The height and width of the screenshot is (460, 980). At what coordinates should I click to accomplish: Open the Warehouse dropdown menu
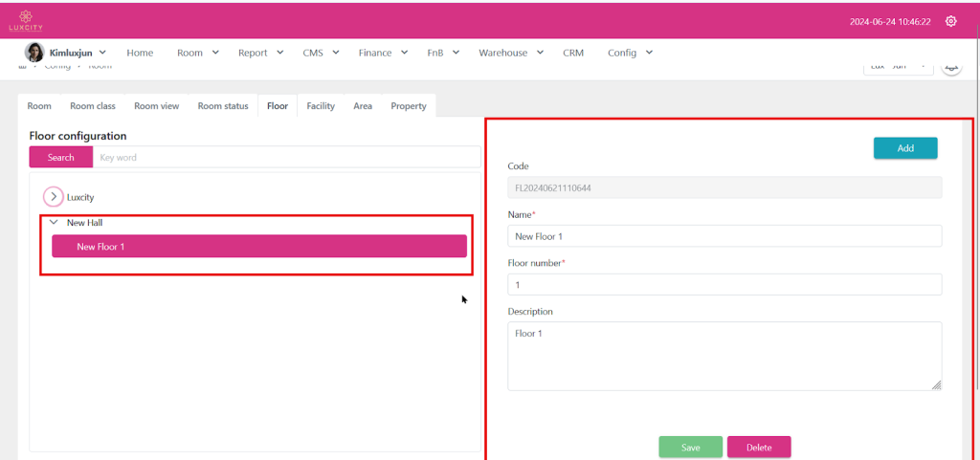(511, 53)
